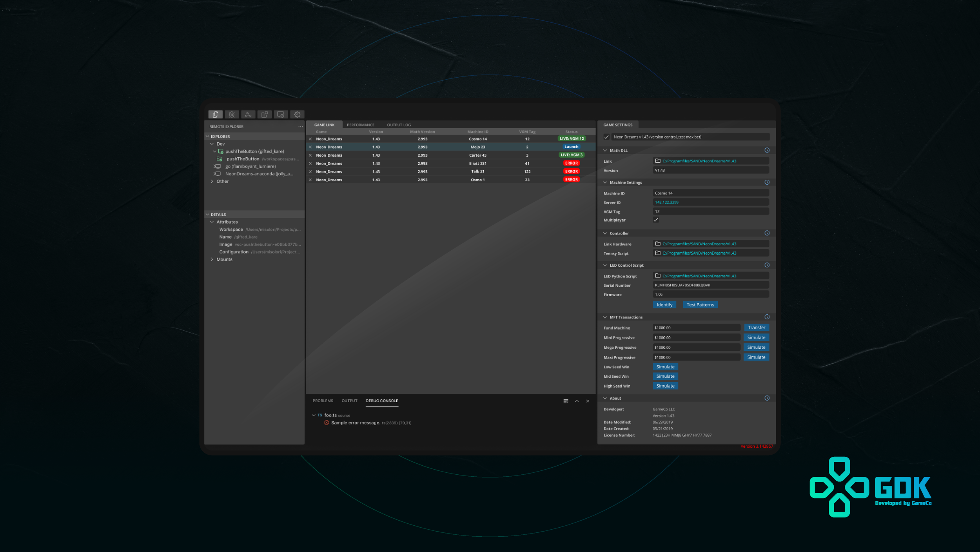This screenshot has height=552, width=980.
Task: Remove the Mojo 23 game row
Action: click(x=310, y=147)
